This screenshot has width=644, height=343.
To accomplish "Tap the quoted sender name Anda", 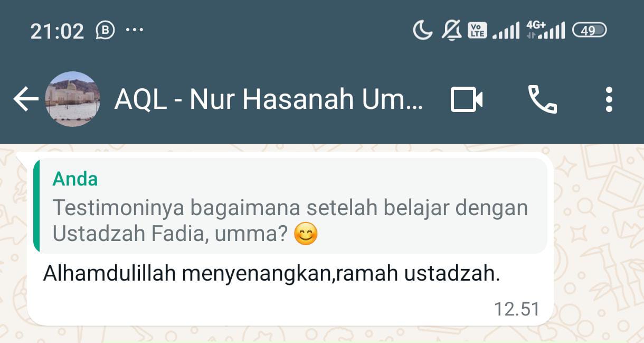I will pyautogui.click(x=75, y=179).
